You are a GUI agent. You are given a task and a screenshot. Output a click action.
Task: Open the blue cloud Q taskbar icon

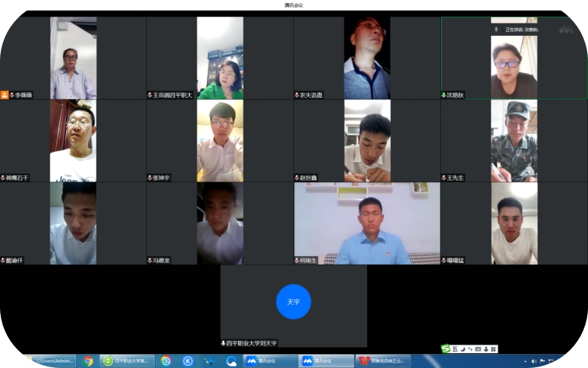[x=231, y=361]
